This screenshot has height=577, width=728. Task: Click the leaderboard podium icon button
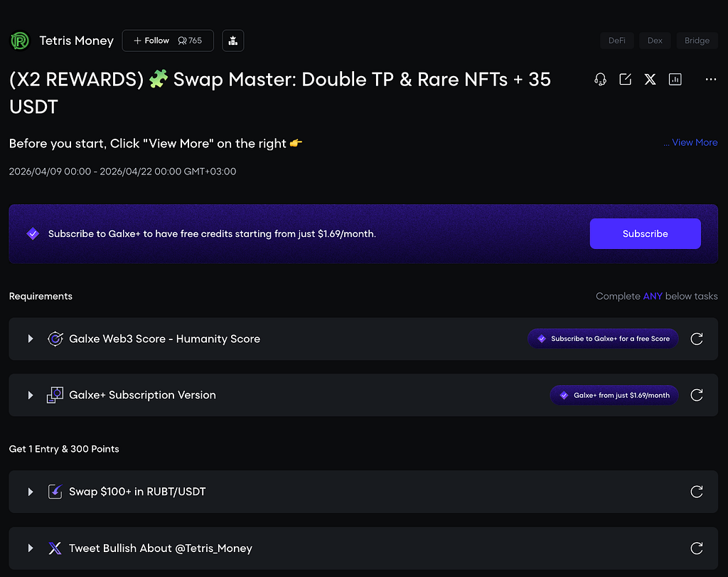[x=233, y=41]
